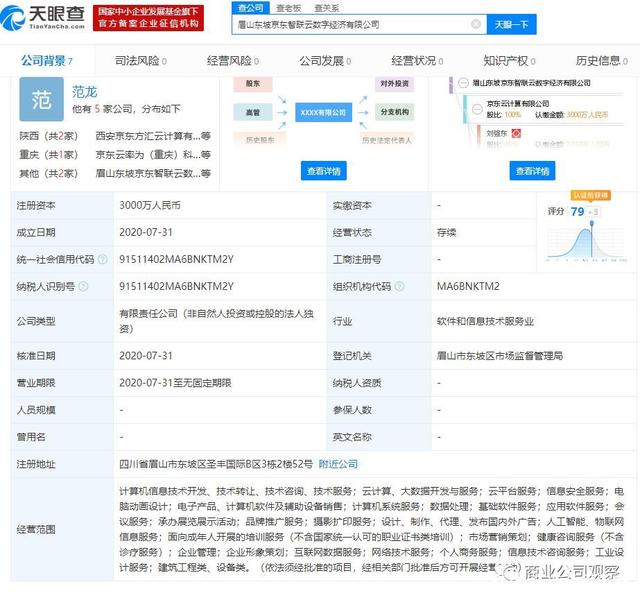640x600 pixels.
Task: Open 京东云率为（重庆）company link
Action: [x=153, y=155]
